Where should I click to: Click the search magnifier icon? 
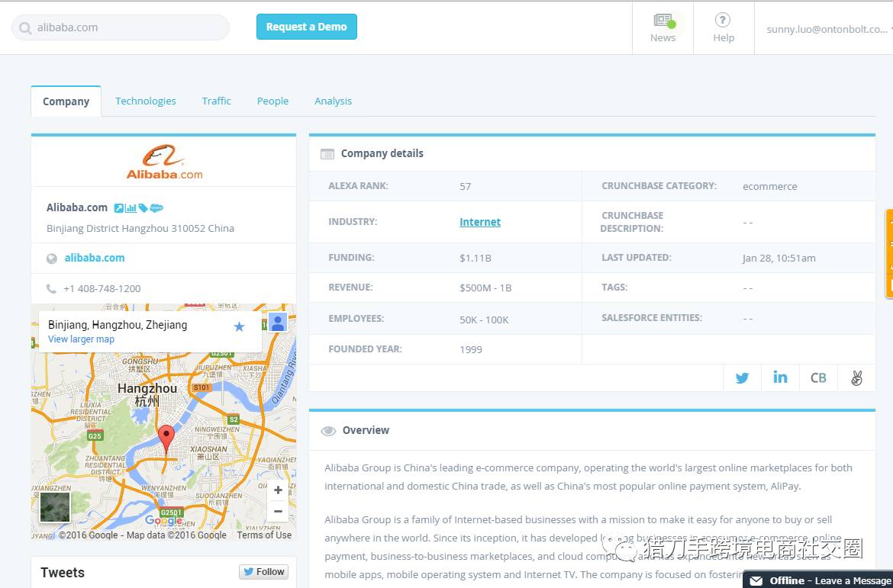point(25,28)
